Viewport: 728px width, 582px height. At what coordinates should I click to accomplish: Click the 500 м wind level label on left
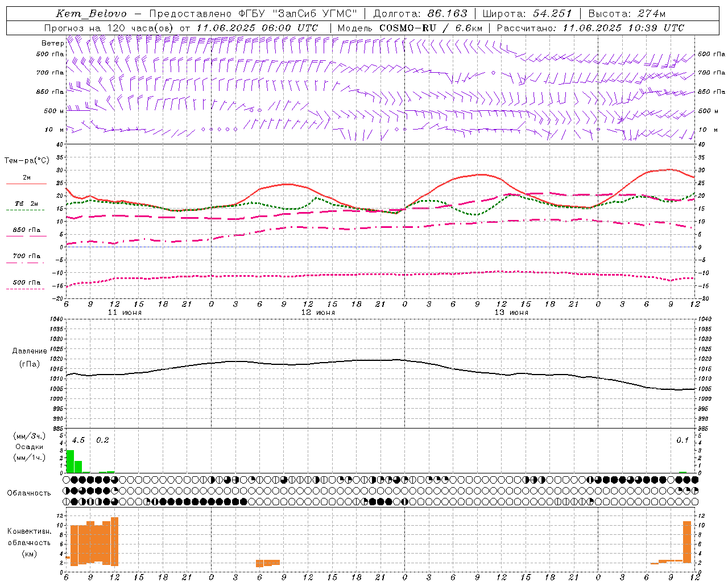pyautogui.click(x=54, y=111)
